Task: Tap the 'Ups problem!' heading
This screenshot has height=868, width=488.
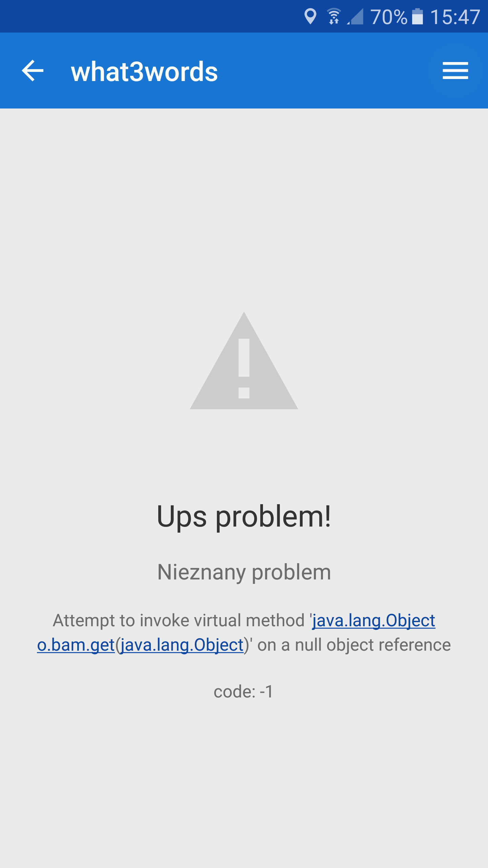Action: click(x=244, y=516)
